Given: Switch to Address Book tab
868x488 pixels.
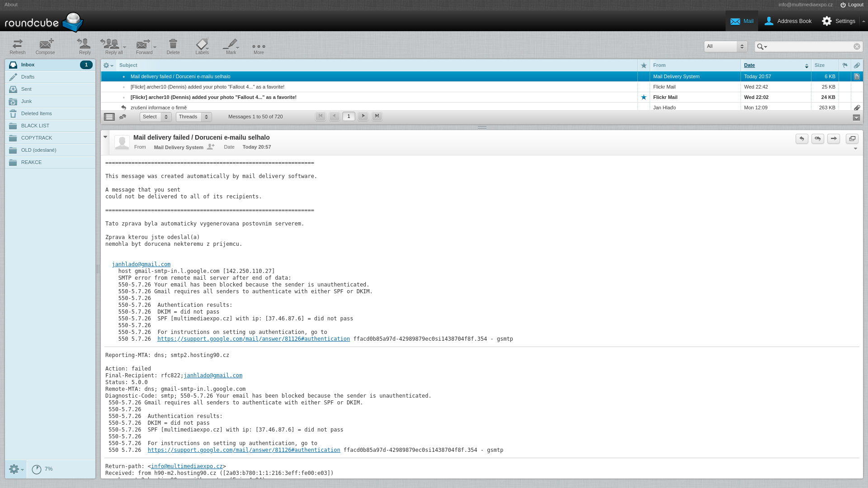Looking at the screenshot, I should pos(788,21).
